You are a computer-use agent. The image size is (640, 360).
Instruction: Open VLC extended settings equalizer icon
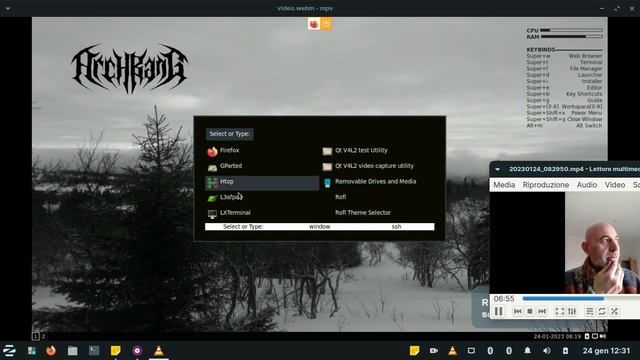[572, 311]
